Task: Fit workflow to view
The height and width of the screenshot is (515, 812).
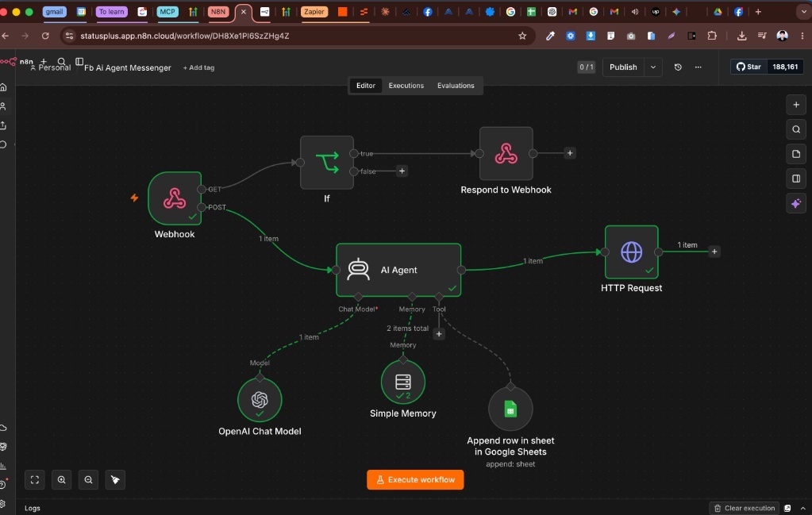Action: [35, 480]
